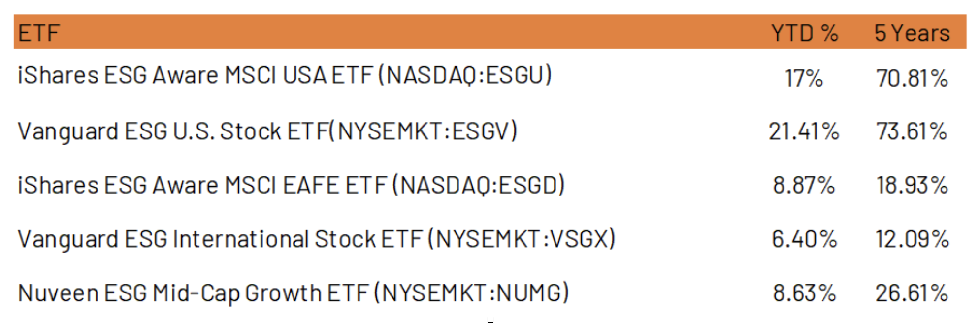This screenshot has width=980, height=326.
Task: Select Nuveen ESG Mid-Cap Growth ETF name
Action: click(294, 293)
